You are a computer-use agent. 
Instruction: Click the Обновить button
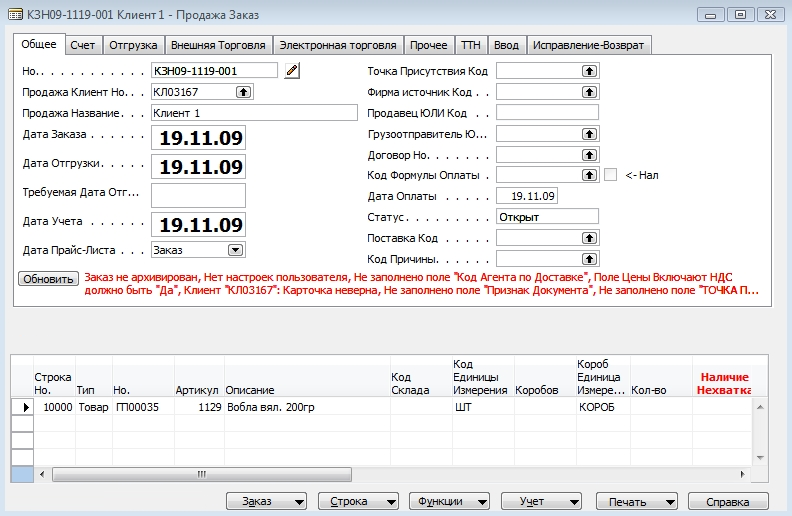(x=48, y=280)
